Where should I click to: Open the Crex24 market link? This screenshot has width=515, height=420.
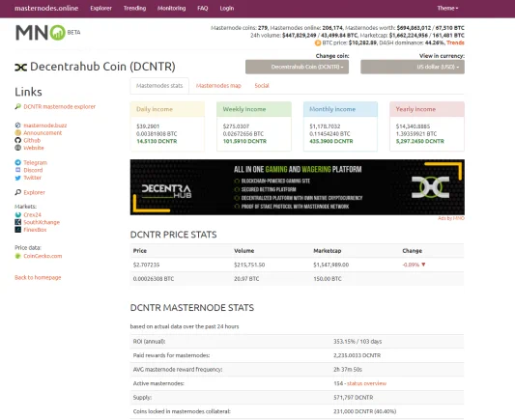[x=32, y=215]
